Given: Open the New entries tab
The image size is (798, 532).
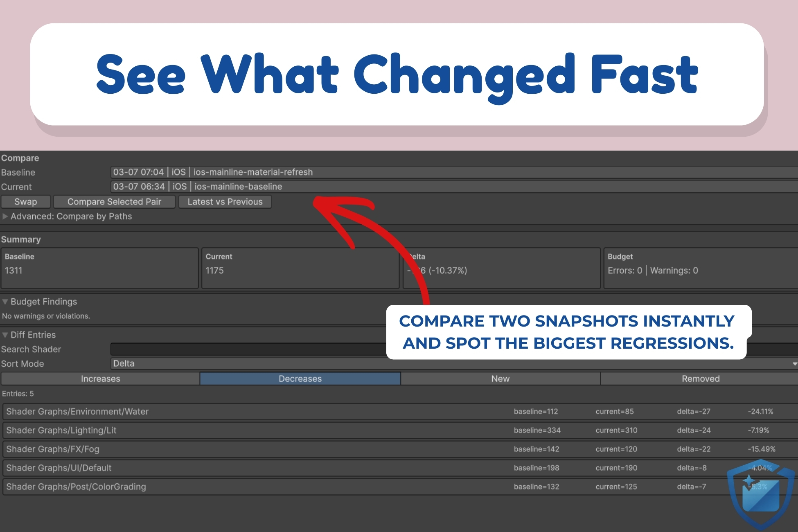Looking at the screenshot, I should (x=500, y=379).
